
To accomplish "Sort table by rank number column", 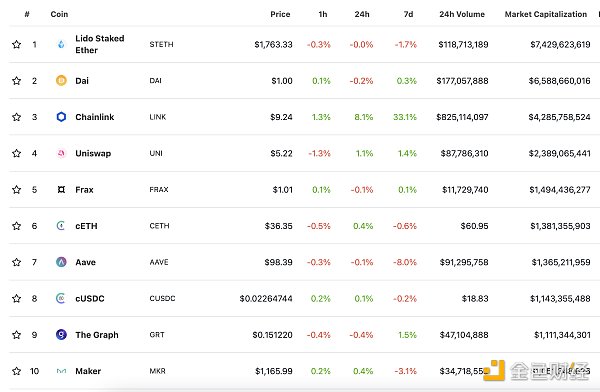I will (27, 14).
